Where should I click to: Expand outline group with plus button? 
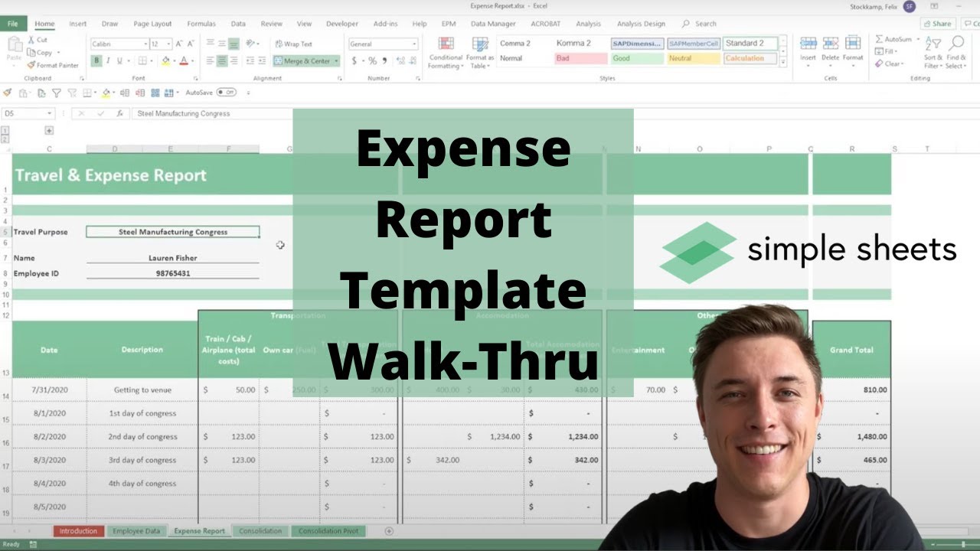(49, 130)
